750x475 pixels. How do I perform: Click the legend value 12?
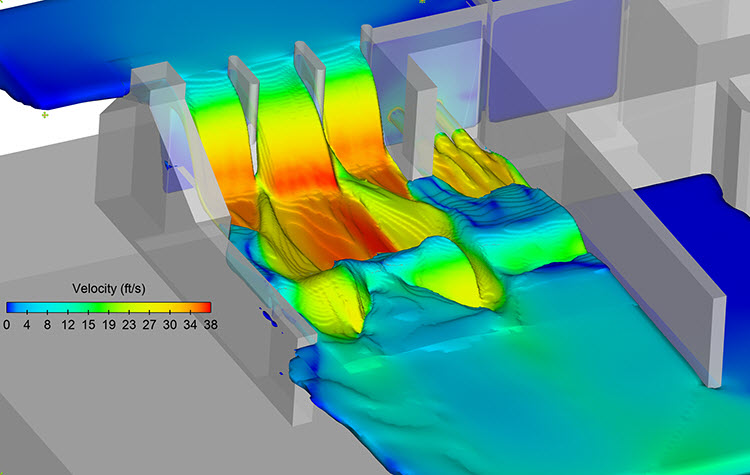point(68,325)
